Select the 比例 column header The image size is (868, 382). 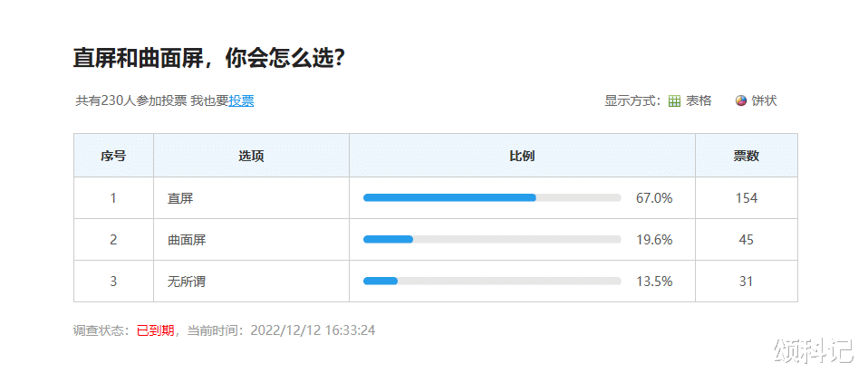pos(522,156)
